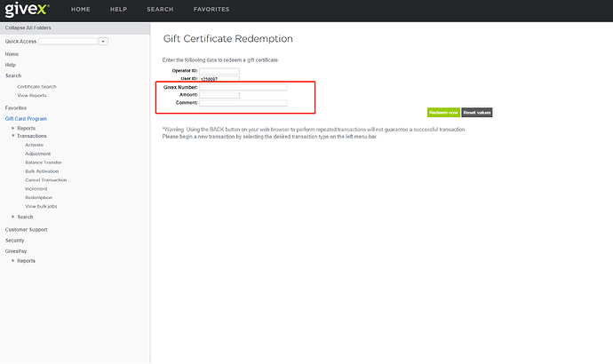Select Home in the left sidebar
Viewport: 613px width, 364px height.
click(12, 54)
